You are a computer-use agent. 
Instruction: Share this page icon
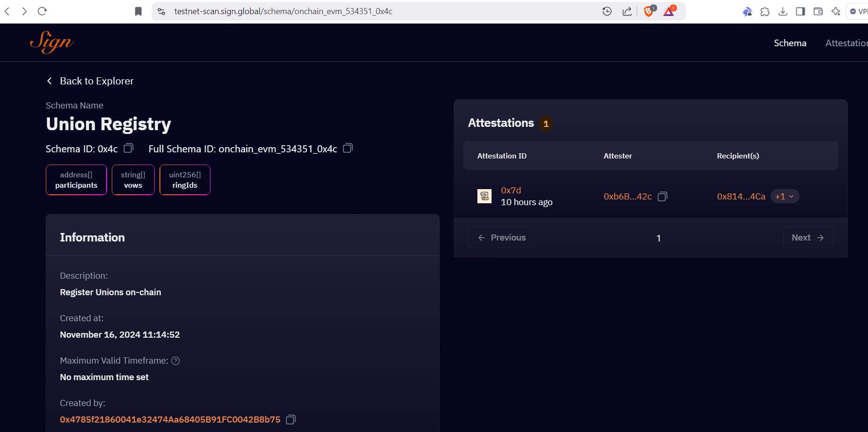tap(627, 11)
